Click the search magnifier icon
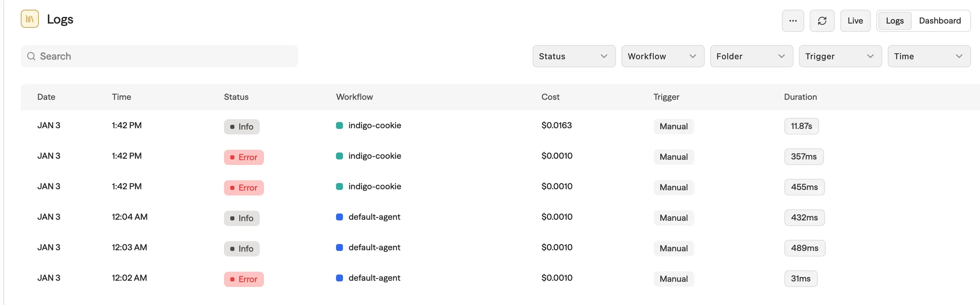980x305 pixels. [31, 56]
